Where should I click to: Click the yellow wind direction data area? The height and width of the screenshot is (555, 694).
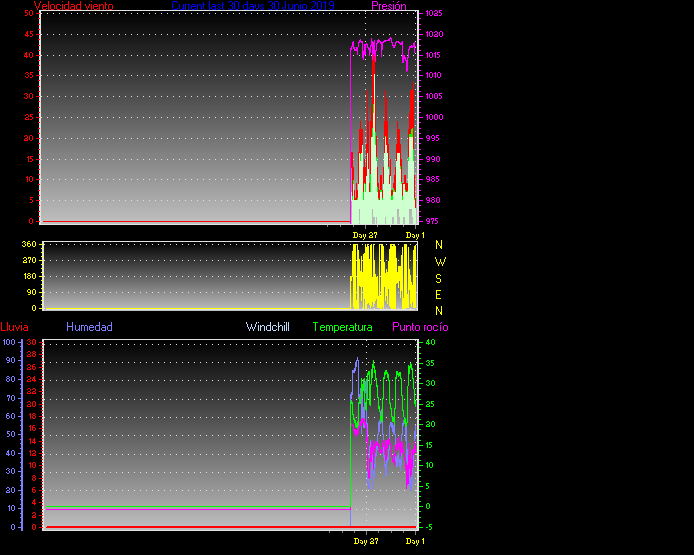pyautogui.click(x=383, y=277)
